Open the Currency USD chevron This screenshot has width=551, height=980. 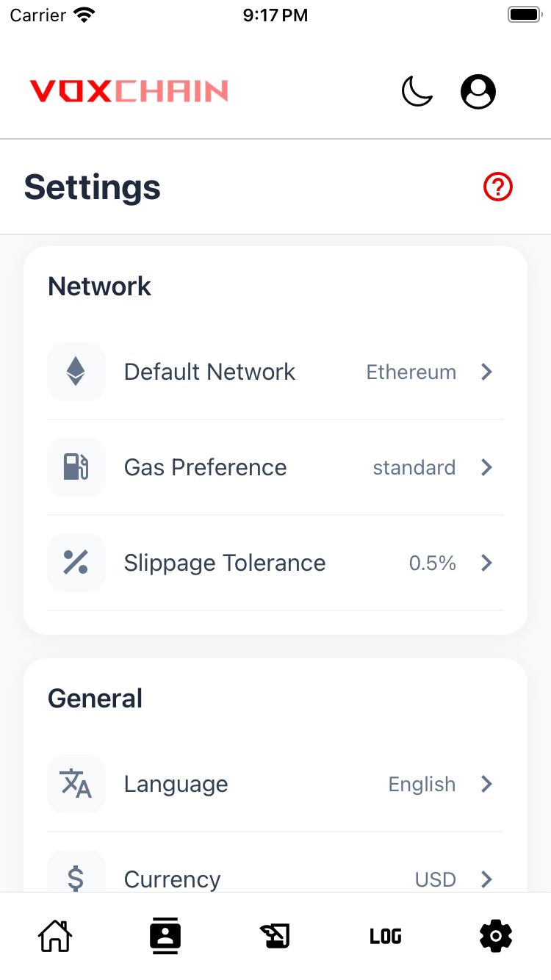[486, 879]
